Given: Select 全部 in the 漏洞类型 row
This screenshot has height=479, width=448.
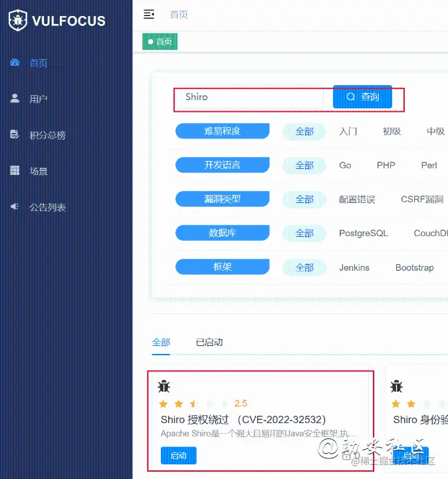Looking at the screenshot, I should click(x=304, y=200).
